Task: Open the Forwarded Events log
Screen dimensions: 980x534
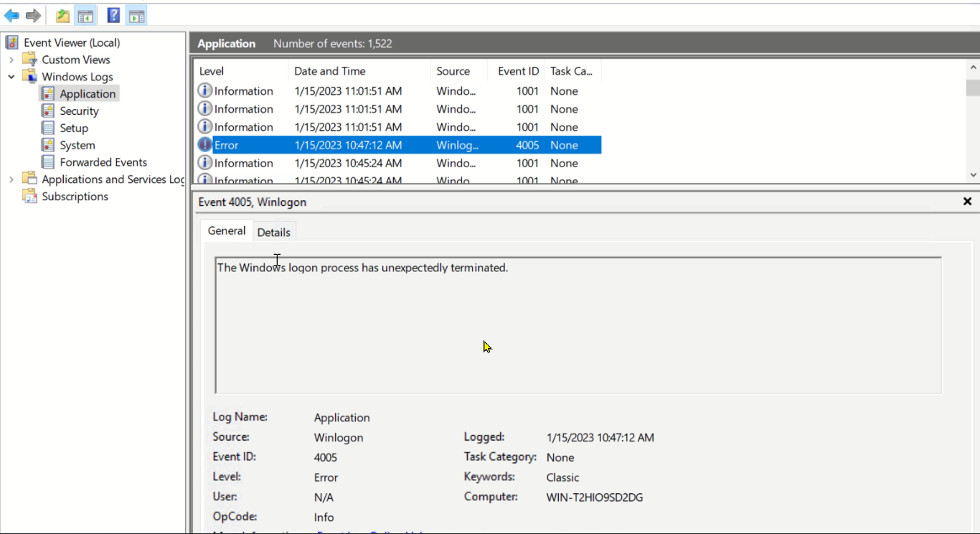Action: [x=103, y=162]
